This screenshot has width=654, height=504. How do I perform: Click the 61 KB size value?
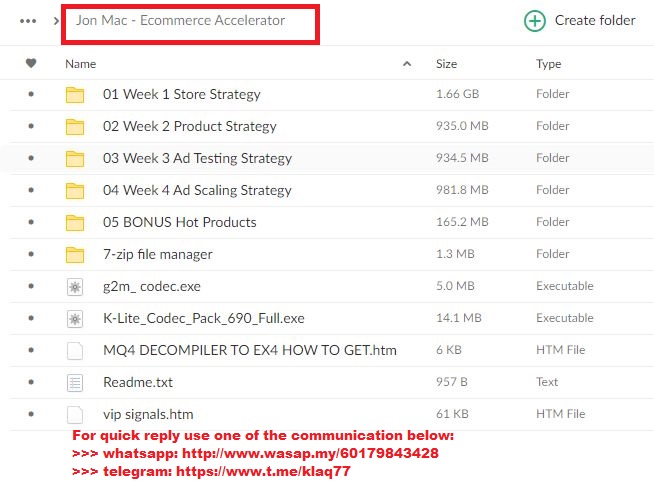[453, 414]
